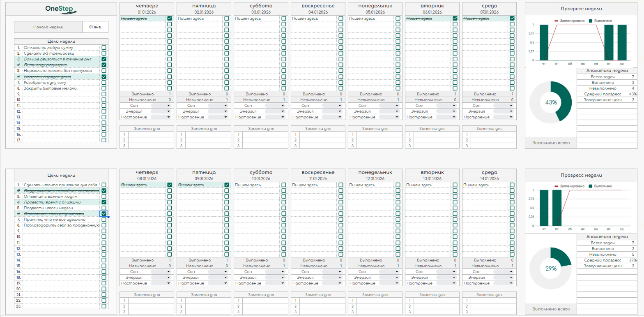The image size is (644, 317).
Task: Uncheck the 'Навести порядок дома' goal
Action: [x=104, y=76]
